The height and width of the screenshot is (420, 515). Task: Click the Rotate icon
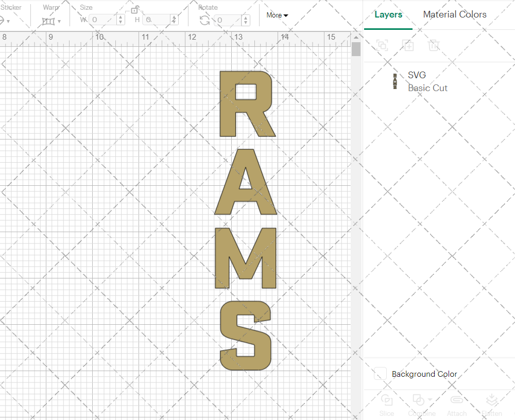[204, 21]
